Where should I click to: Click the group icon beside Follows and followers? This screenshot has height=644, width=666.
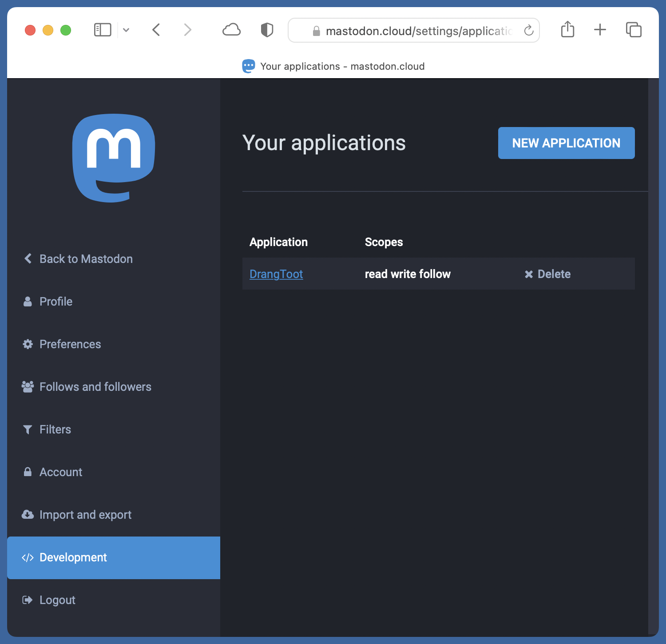[x=28, y=387]
